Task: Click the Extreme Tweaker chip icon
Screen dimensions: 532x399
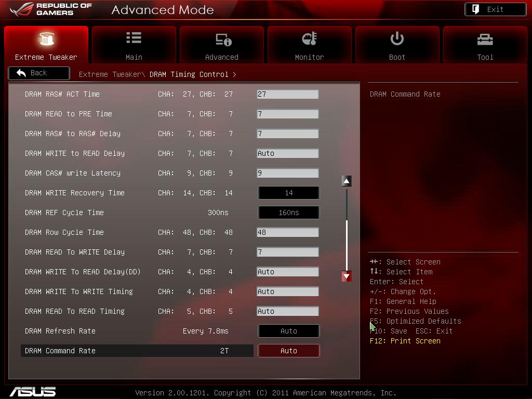Action: click(46, 39)
